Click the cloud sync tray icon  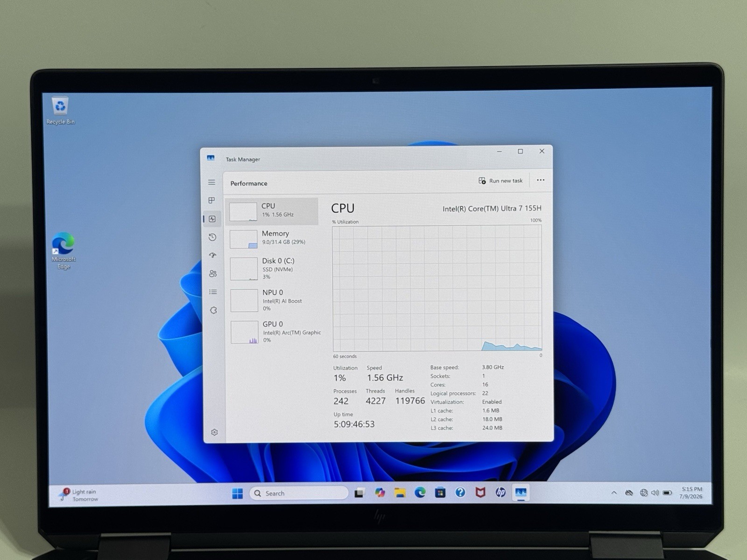(x=629, y=493)
